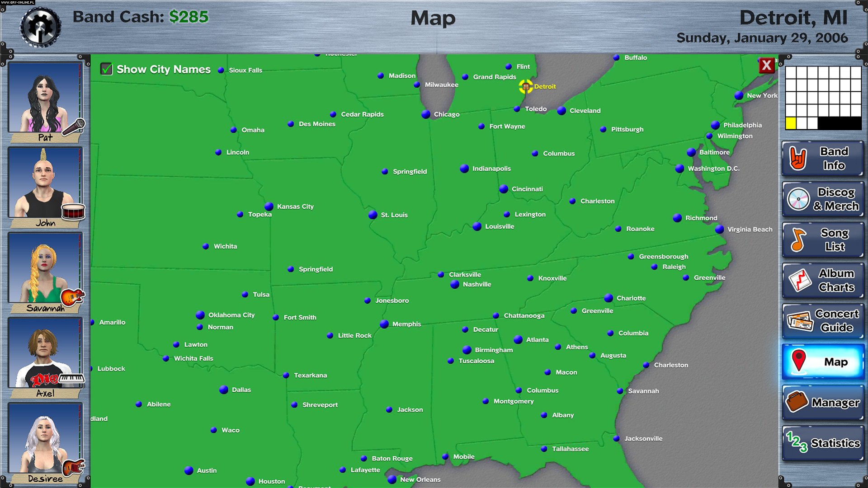This screenshot has width=868, height=488.
Task: Click the Chicago city dot
Action: click(425, 114)
